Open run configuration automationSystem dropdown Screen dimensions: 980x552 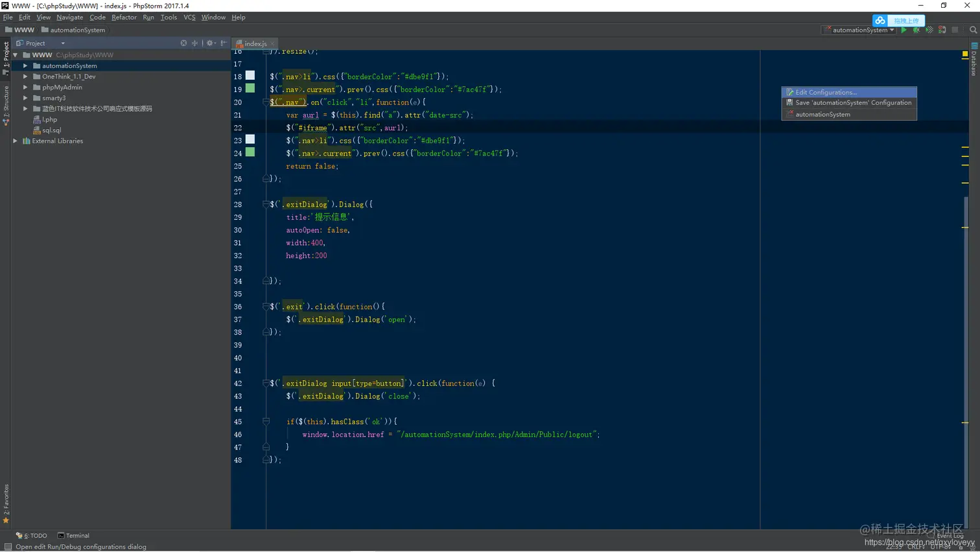(x=859, y=30)
